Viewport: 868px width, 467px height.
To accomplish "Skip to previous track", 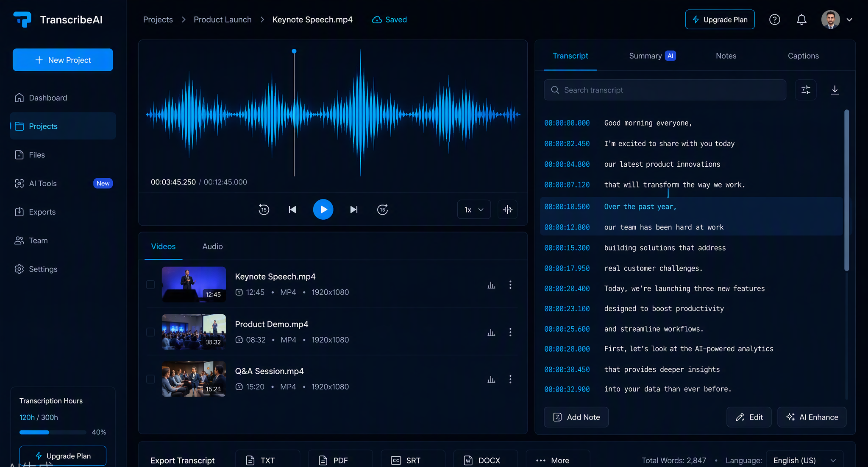I will click(292, 210).
